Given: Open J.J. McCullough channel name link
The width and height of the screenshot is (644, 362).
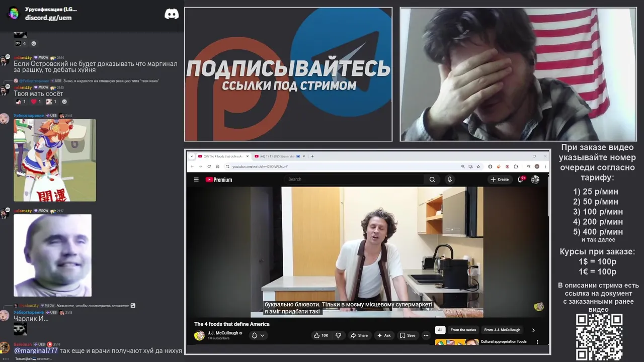Looking at the screenshot, I should pyautogui.click(x=223, y=333).
